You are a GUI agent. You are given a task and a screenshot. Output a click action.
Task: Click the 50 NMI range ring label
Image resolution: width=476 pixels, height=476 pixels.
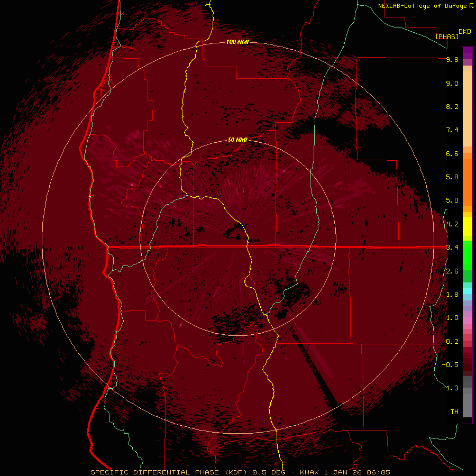coord(237,140)
